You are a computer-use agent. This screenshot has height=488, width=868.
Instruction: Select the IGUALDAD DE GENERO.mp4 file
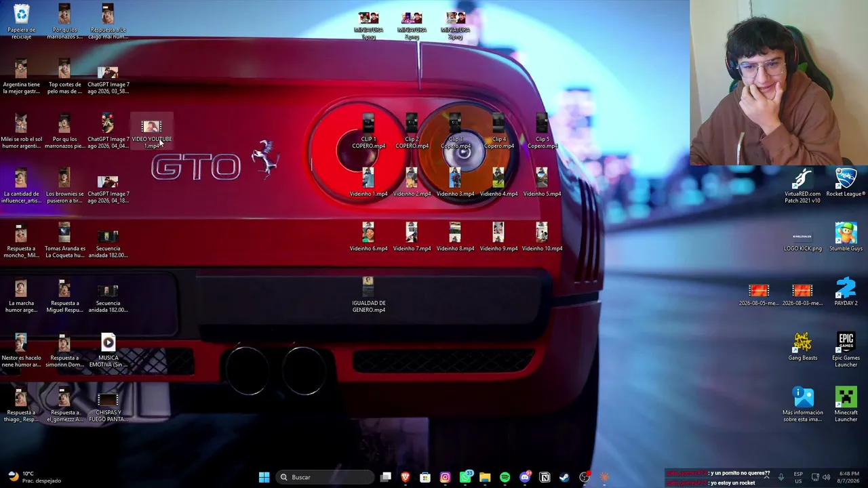pyautogui.click(x=368, y=296)
